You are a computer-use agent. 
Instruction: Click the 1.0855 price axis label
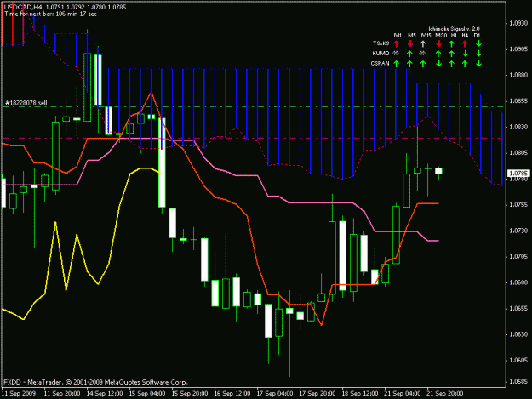click(x=518, y=101)
